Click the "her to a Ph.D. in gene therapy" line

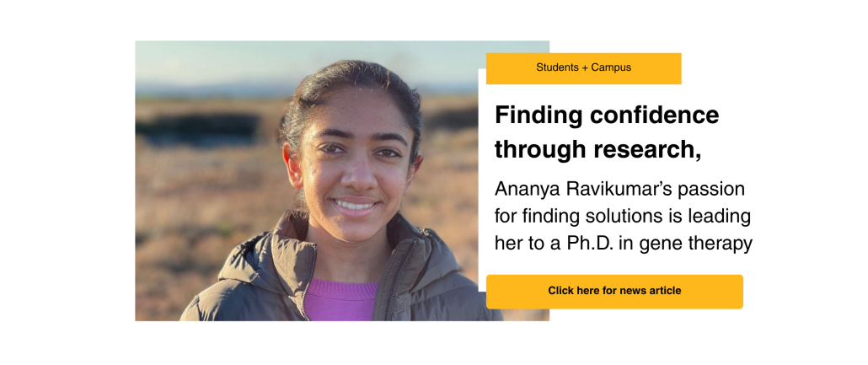pyautogui.click(x=624, y=244)
